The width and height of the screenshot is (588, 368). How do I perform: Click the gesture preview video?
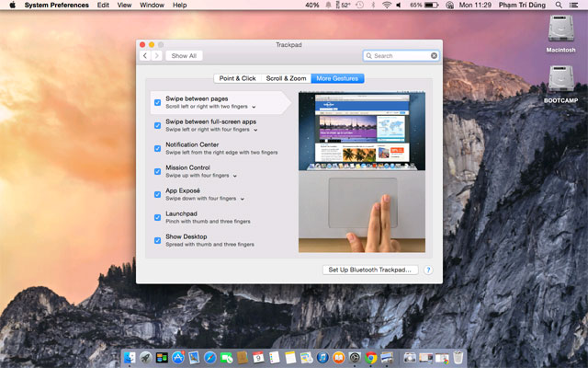point(362,172)
